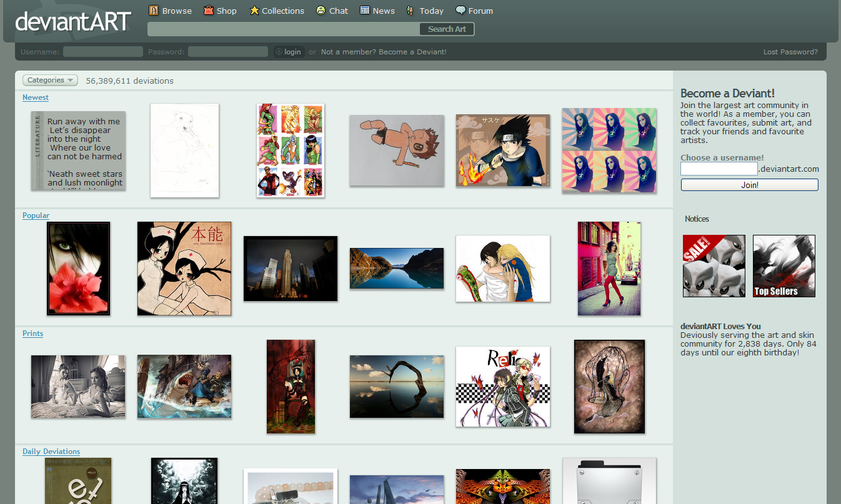Click the Forum speech bubble icon
Image resolution: width=841 pixels, height=504 pixels.
[460, 11]
